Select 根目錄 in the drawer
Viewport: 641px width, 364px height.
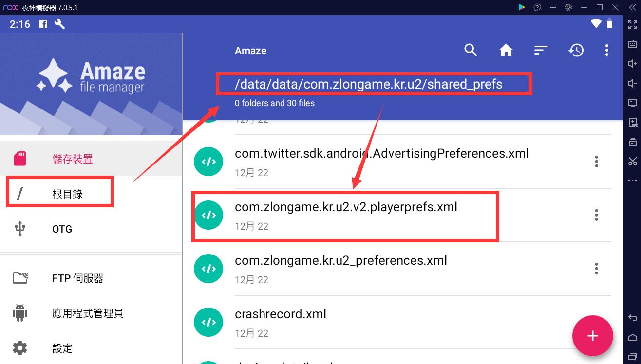pyautogui.click(x=91, y=194)
